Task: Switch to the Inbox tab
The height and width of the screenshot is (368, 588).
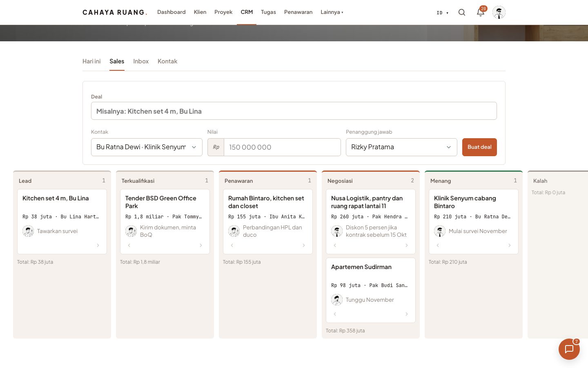Action: (x=141, y=61)
